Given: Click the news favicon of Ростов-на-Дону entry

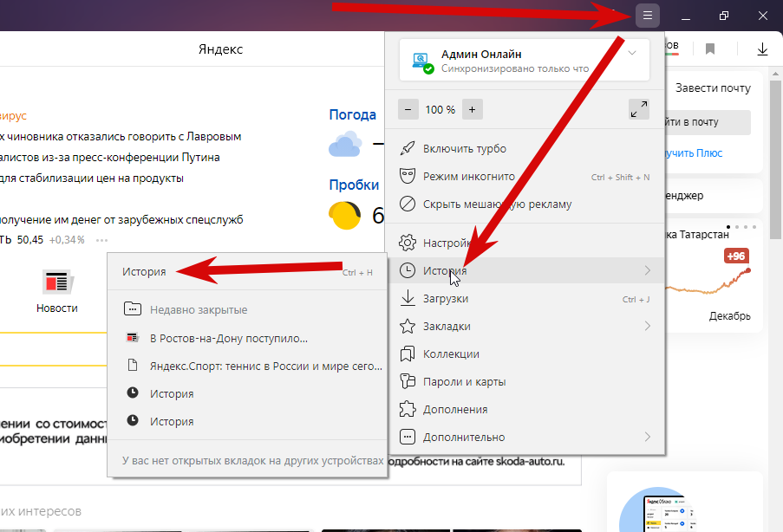Looking at the screenshot, I should coord(132,338).
